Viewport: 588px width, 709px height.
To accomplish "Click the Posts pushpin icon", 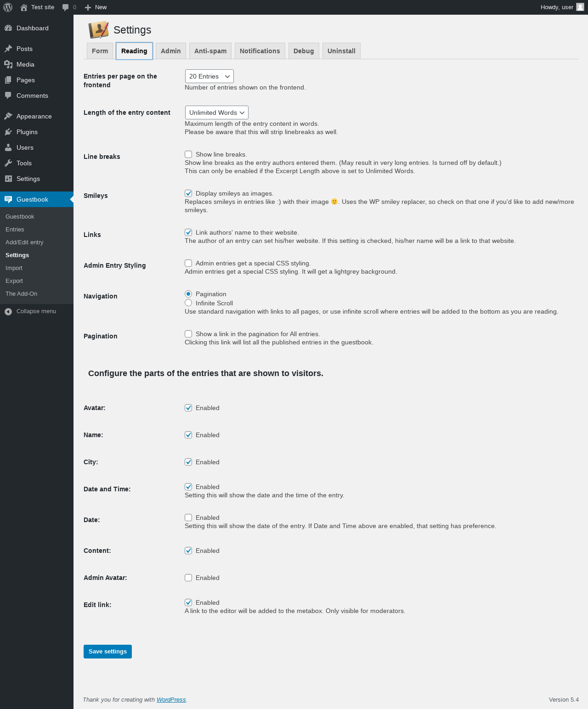I will point(8,49).
